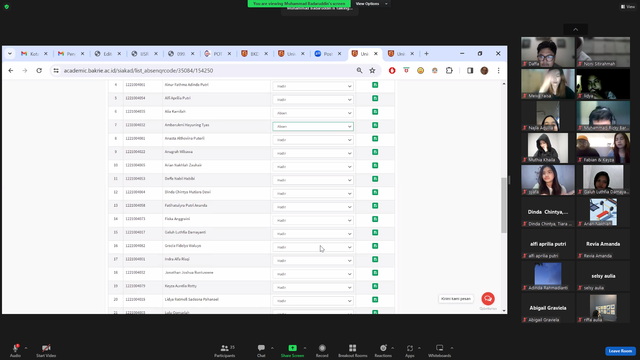640x360 pixels.
Task: Open the browser side panel icon
Action: [470, 71]
